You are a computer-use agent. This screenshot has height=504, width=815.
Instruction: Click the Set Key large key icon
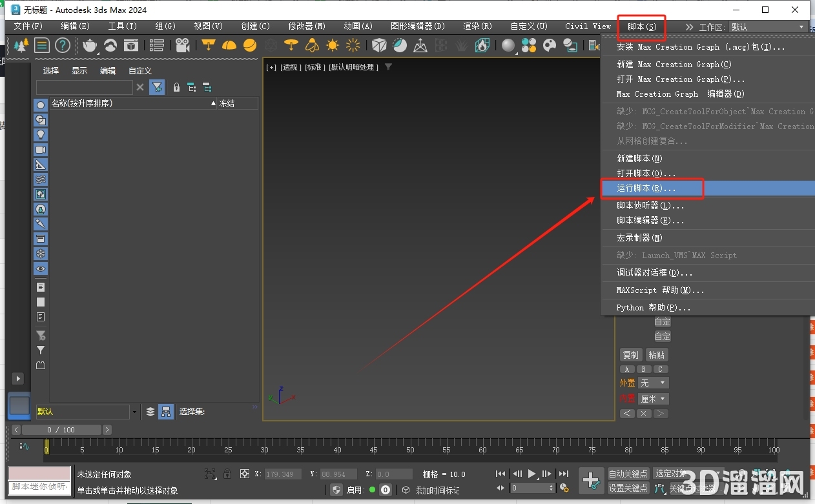pos(591,480)
